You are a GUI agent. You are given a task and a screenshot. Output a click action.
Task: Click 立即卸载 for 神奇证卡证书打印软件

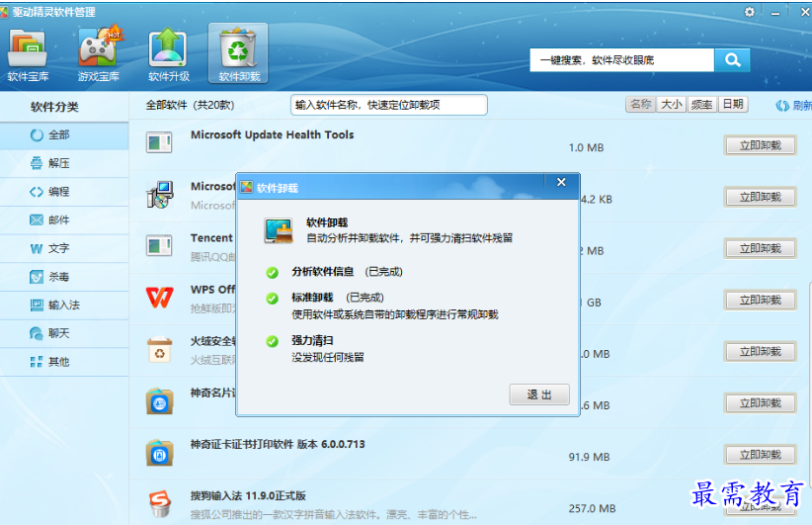[x=760, y=455]
